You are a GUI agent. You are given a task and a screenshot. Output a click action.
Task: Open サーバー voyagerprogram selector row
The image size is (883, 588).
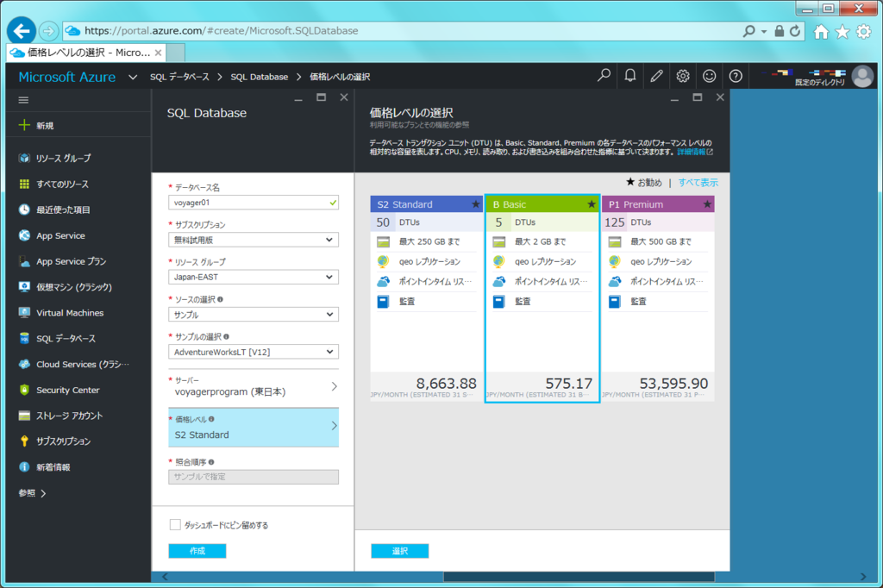pos(254,387)
